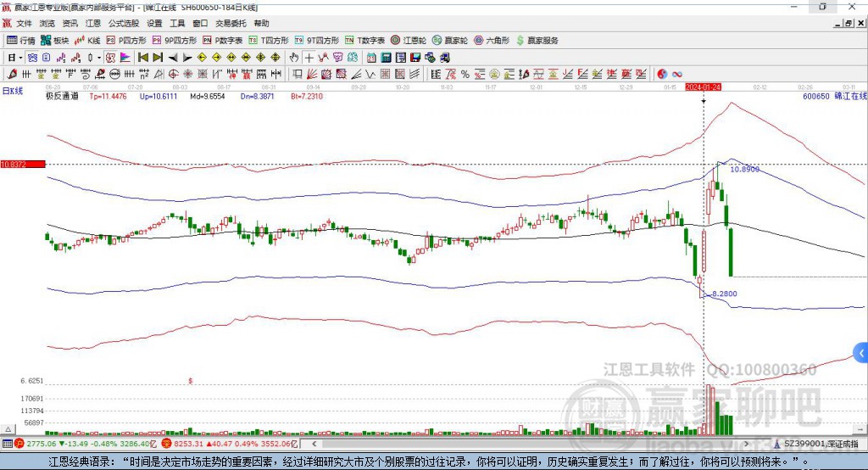Jump to first bar with skip-back arrow
This screenshot has width=868, height=470.
[142, 58]
